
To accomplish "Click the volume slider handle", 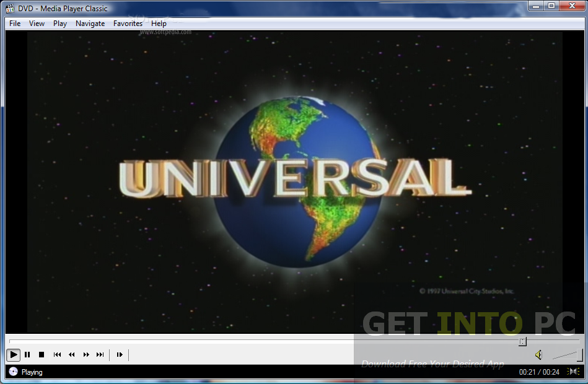I will [x=579, y=355].
